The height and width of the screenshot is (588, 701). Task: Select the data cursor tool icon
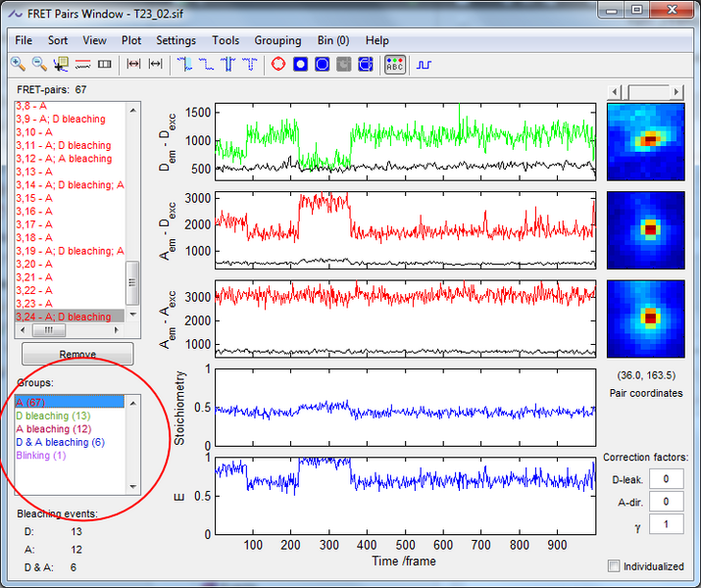(x=61, y=65)
